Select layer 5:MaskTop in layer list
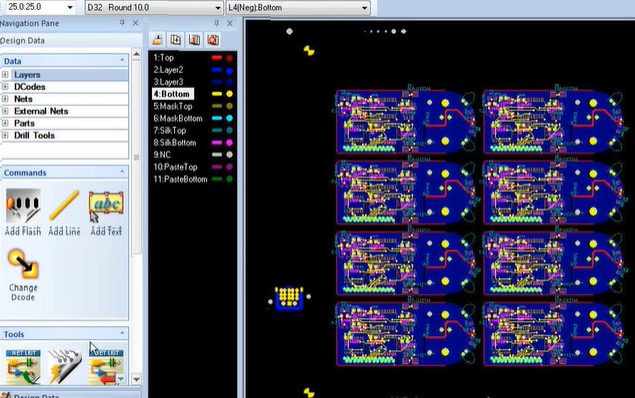Screen dimensions: 635x398 click(173, 106)
